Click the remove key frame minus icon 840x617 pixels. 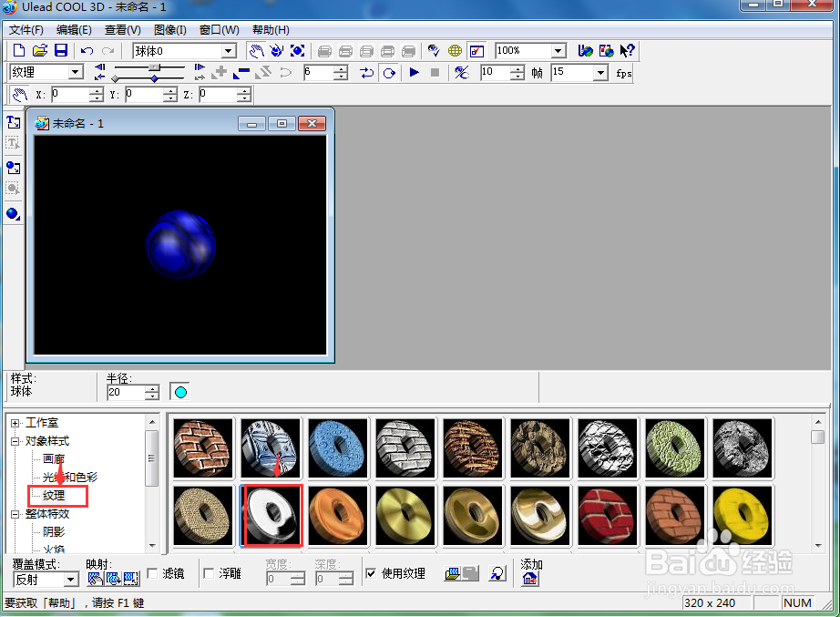tap(241, 72)
